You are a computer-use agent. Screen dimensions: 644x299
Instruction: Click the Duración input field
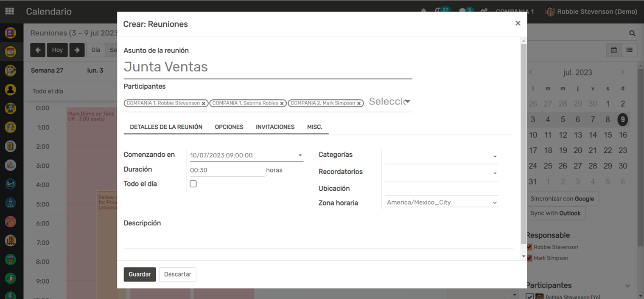click(227, 170)
